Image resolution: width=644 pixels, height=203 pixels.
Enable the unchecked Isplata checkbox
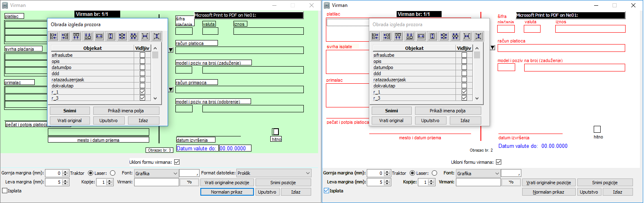pos(5,191)
